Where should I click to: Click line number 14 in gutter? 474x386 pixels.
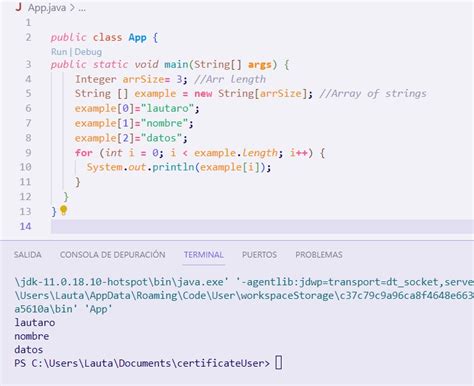(x=25, y=226)
